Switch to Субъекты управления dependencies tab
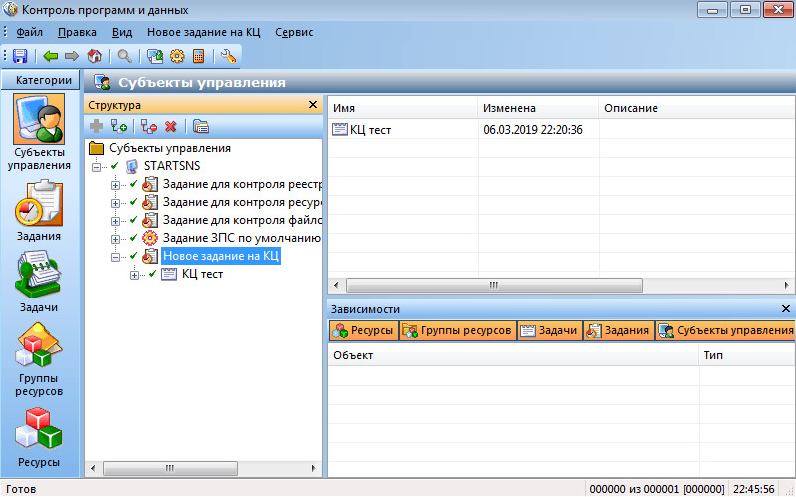The width and height of the screenshot is (796, 497). [725, 330]
